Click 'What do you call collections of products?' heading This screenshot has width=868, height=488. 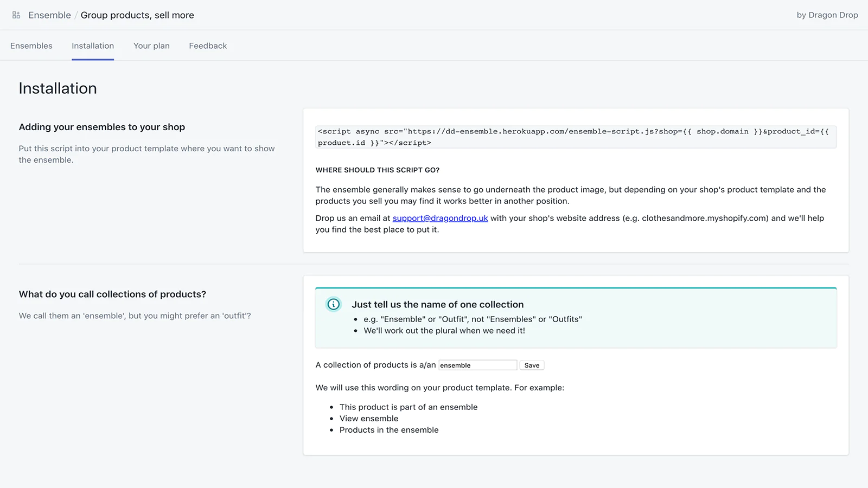coord(112,294)
